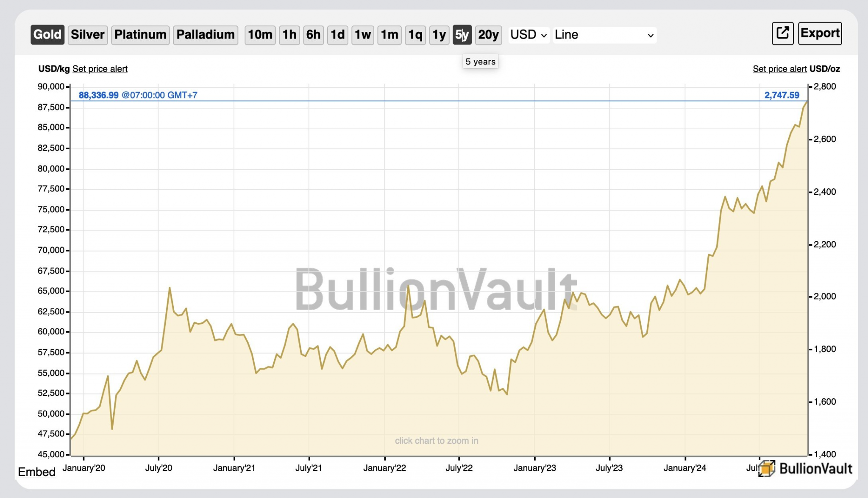Set time range to 1q
This screenshot has width=868, height=498.
(415, 35)
